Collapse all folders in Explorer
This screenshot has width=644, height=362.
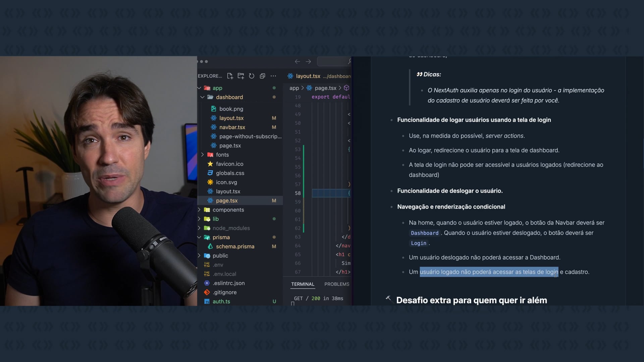262,76
